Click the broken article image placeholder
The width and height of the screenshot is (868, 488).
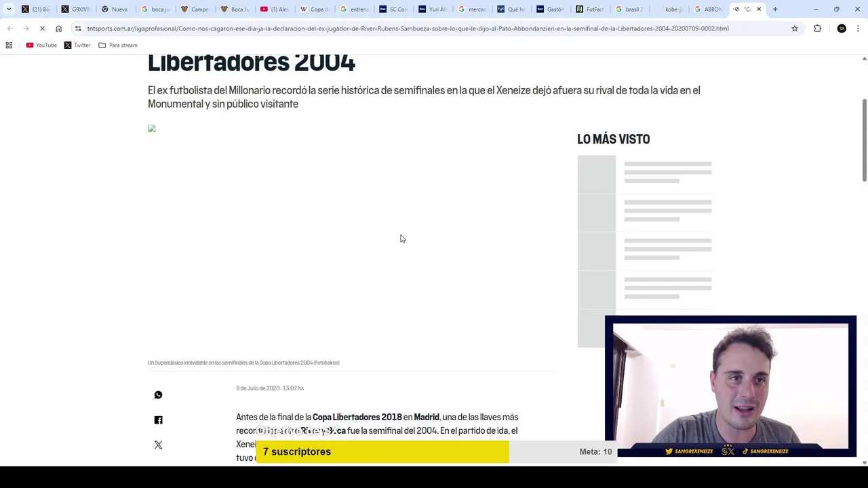(x=152, y=129)
